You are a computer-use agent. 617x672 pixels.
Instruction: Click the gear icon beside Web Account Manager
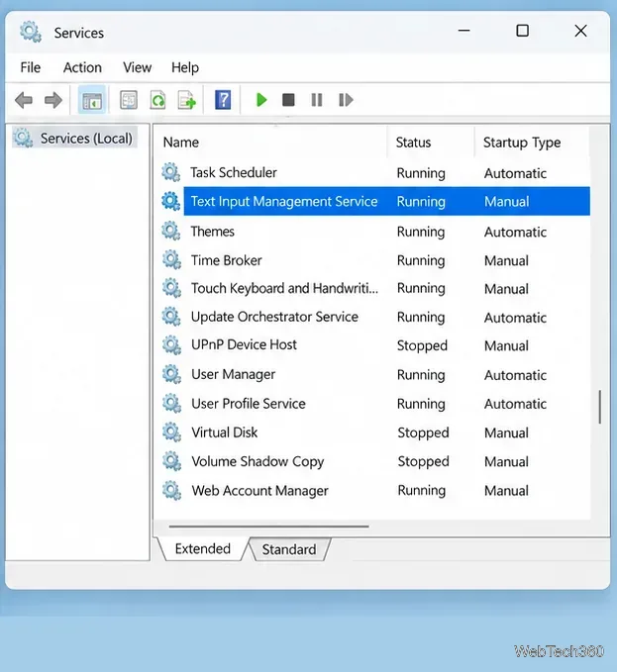coord(171,490)
